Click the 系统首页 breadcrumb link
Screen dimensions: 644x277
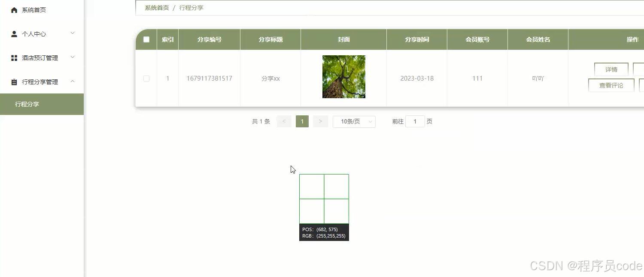pos(156,7)
